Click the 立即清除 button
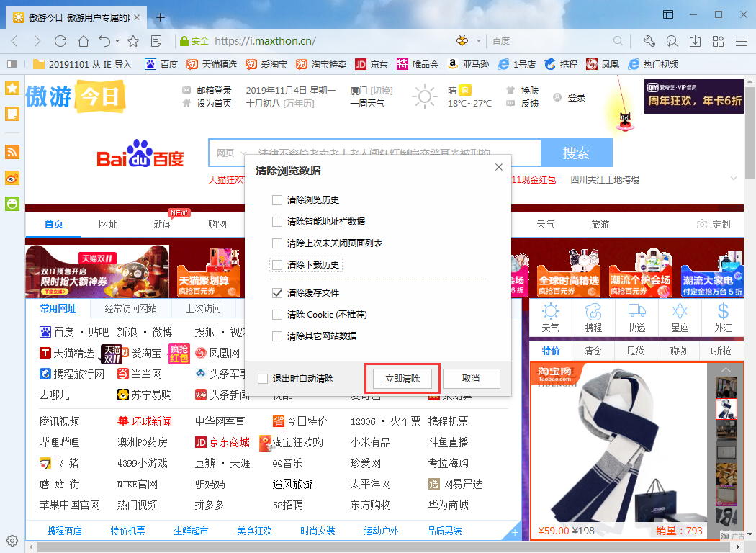Viewport: 756px width, 553px height. click(402, 378)
